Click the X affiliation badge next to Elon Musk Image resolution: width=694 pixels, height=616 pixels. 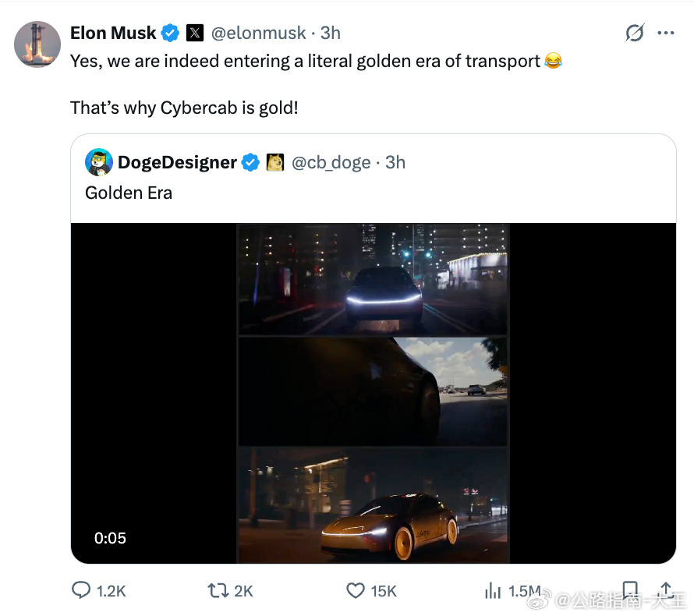pyautogui.click(x=195, y=34)
